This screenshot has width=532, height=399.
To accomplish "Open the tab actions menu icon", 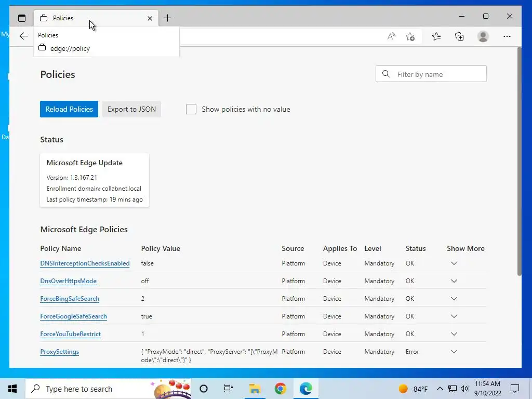I will (22, 18).
